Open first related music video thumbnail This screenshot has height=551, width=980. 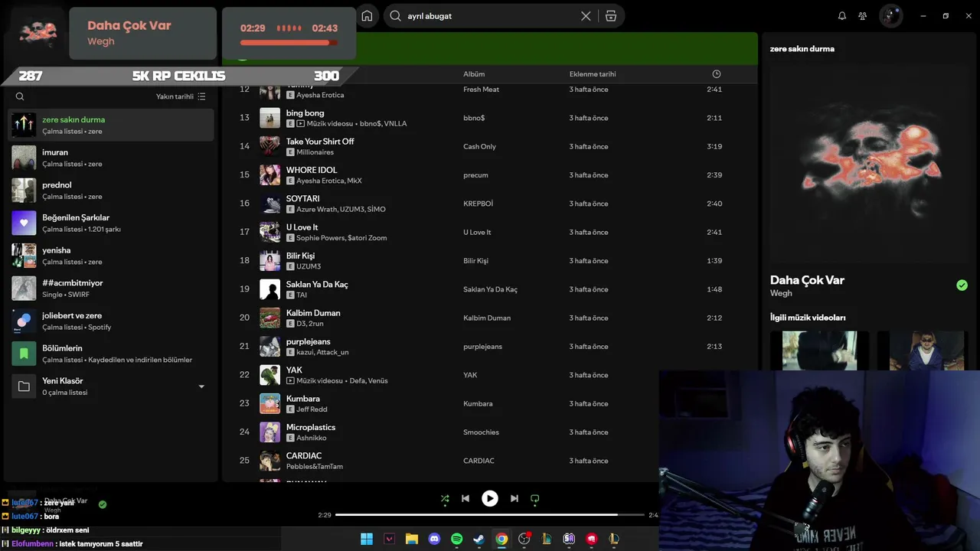[819, 350]
